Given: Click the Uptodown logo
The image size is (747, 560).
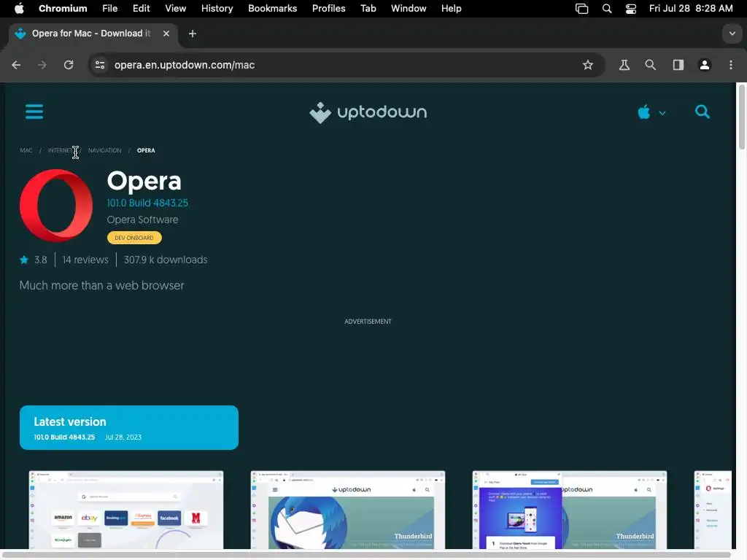Looking at the screenshot, I should click(x=368, y=112).
